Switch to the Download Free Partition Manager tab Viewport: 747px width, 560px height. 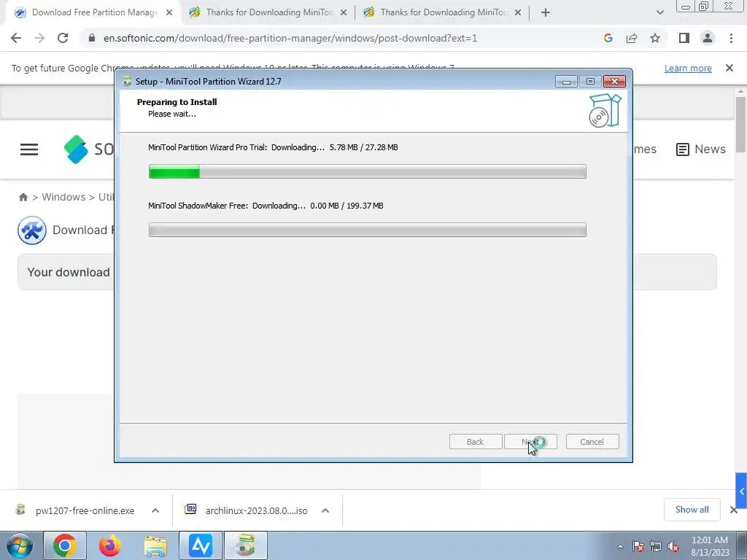click(94, 13)
